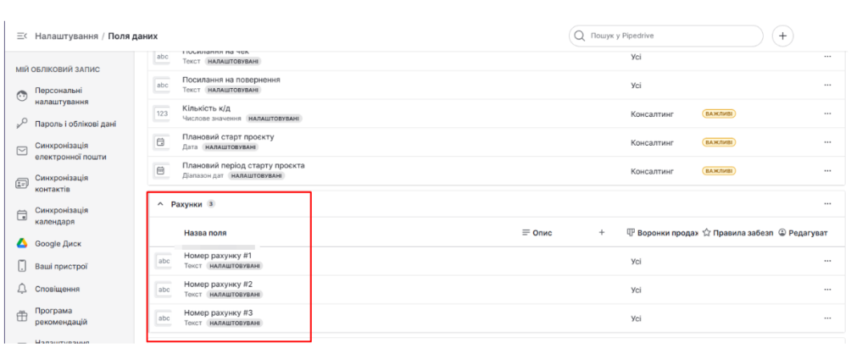Click ВАЖЛИВІ badge in Кількість к/д row
This screenshot has width=868, height=354.
[x=719, y=114]
